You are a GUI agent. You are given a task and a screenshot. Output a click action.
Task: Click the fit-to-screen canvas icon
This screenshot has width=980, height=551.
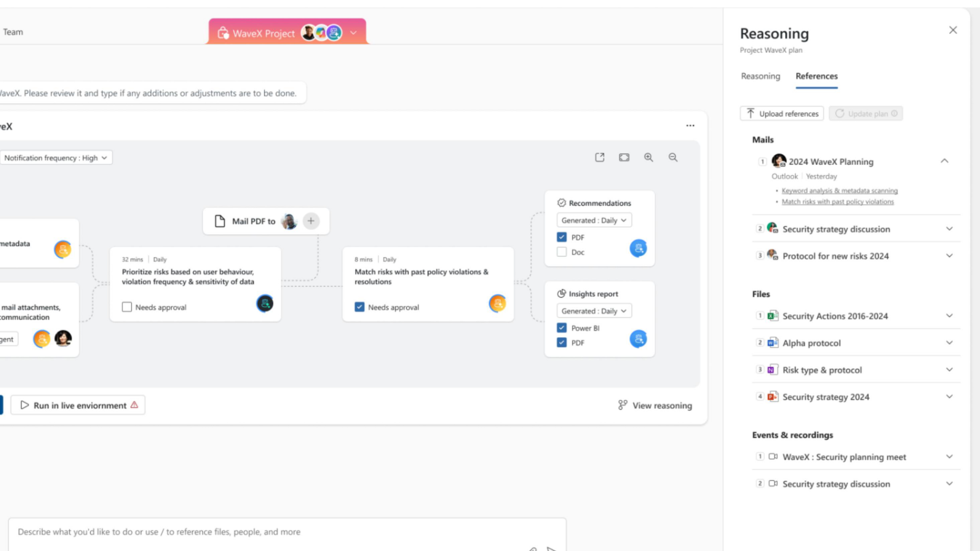(624, 157)
